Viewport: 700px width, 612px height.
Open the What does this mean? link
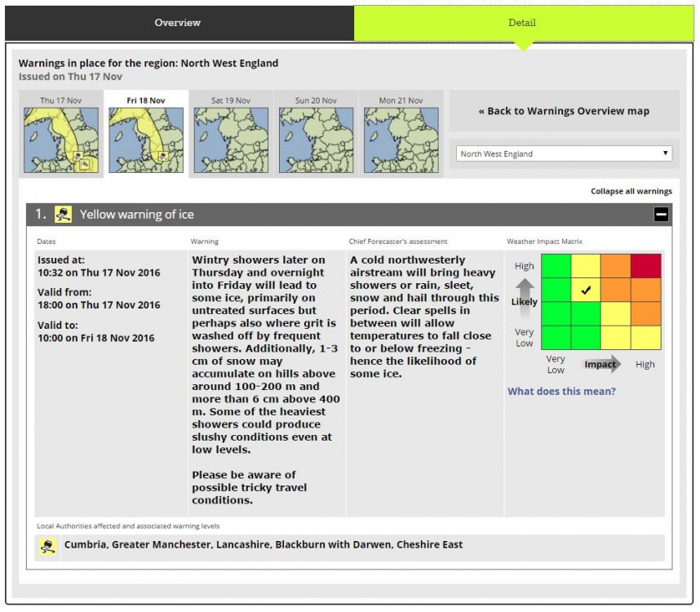(561, 391)
